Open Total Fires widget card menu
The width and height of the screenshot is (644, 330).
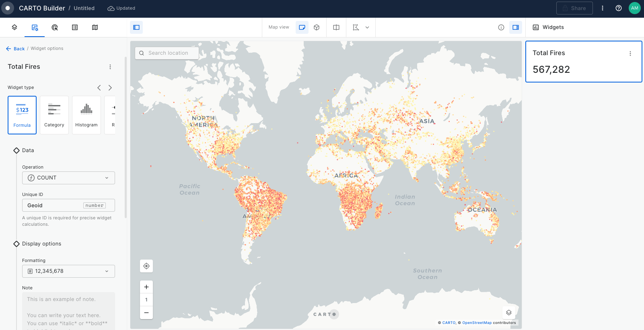coord(630,54)
